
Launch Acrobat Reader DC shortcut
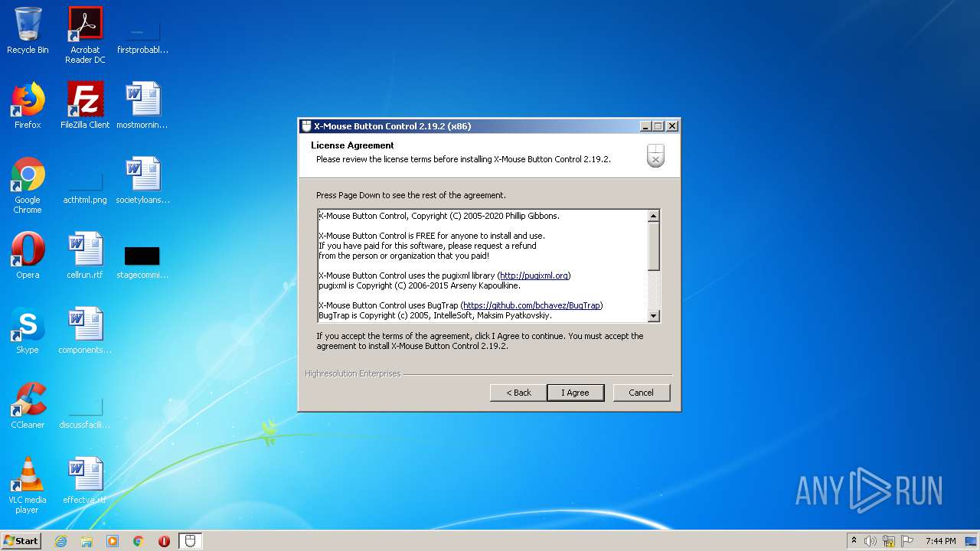[x=85, y=35]
